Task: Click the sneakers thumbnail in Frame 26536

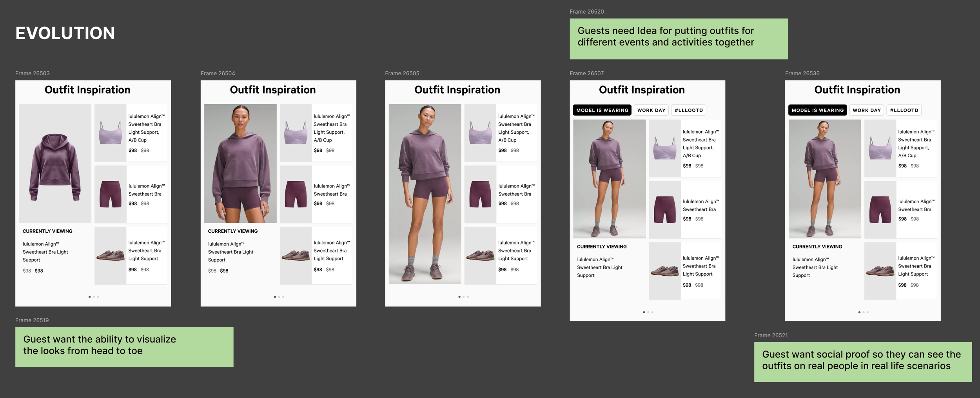Action: (x=880, y=271)
